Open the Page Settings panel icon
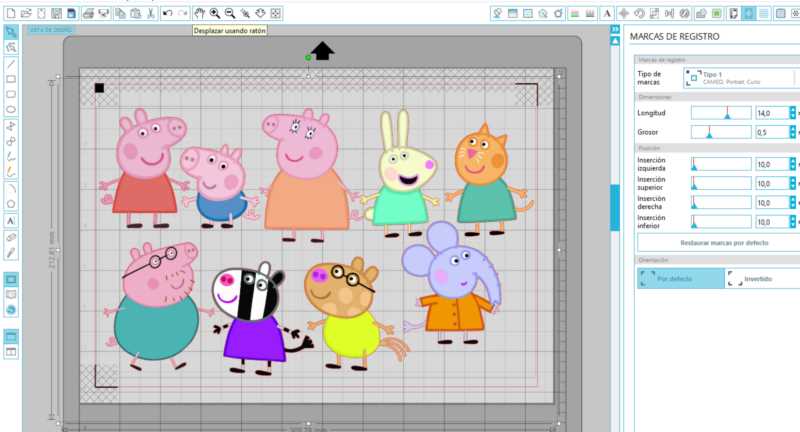Screen dimensions: 800x432 coord(733,13)
